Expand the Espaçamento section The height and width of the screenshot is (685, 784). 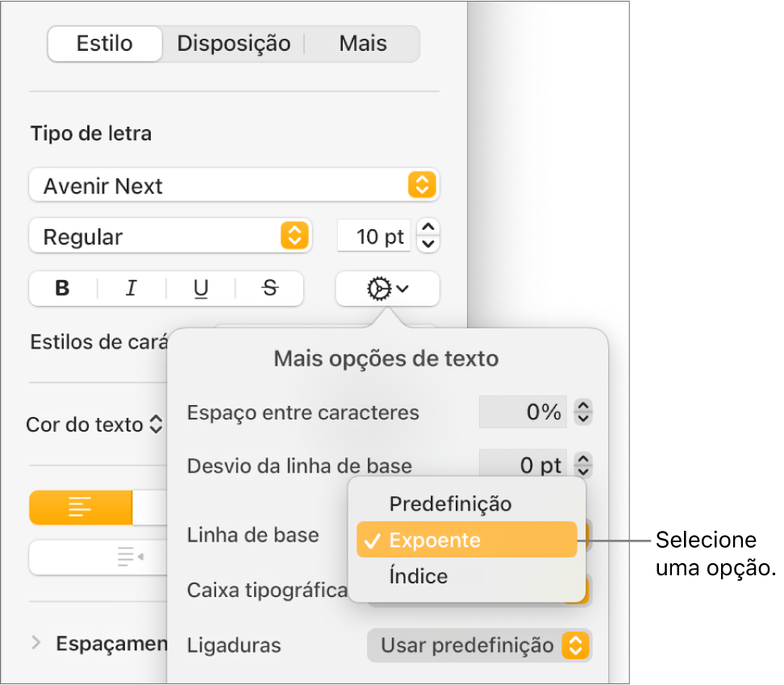click(x=36, y=643)
